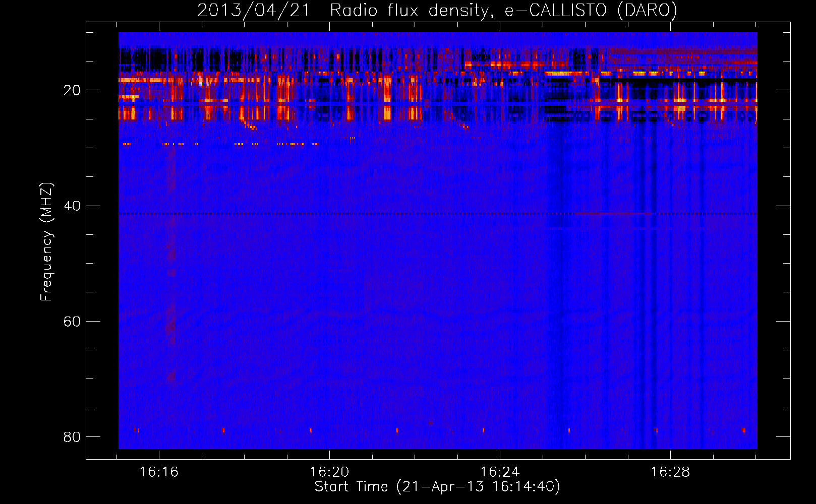
Task: Click the 40 MHz frequency tick label
Action: [x=72, y=206]
